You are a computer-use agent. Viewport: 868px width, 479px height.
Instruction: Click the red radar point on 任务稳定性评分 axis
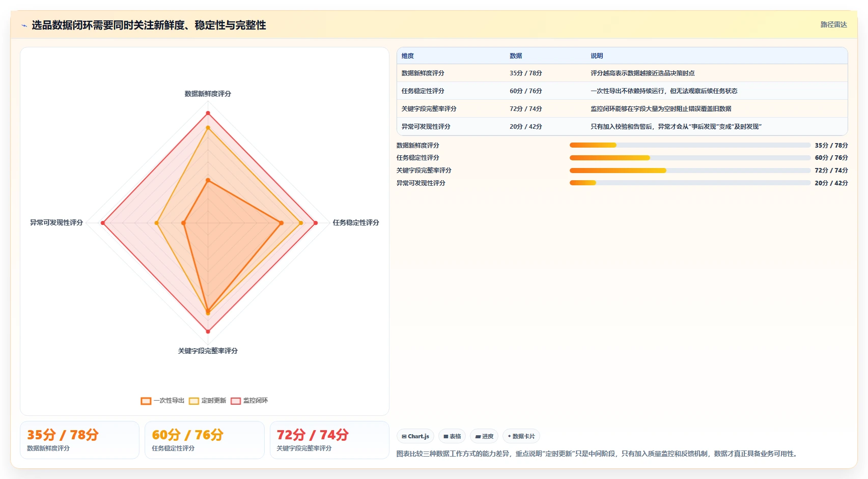(x=316, y=223)
